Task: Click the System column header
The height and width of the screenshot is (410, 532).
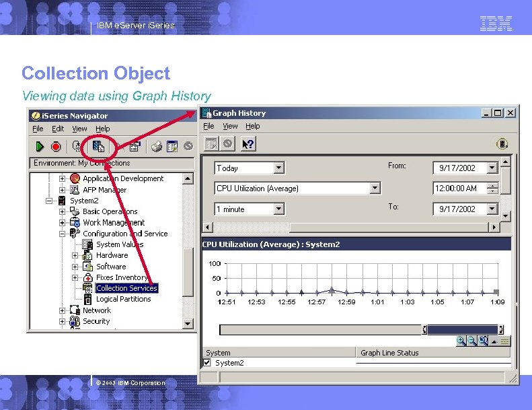Action: point(279,353)
